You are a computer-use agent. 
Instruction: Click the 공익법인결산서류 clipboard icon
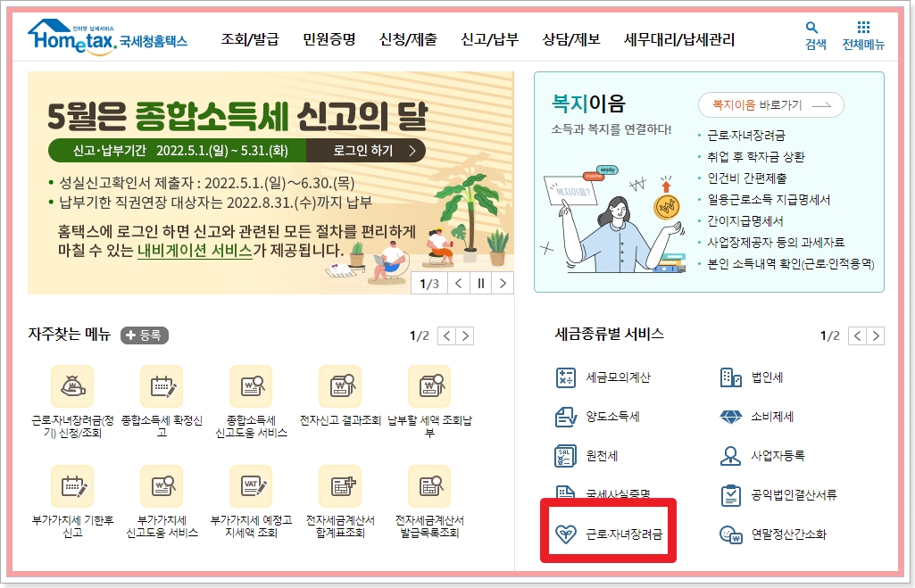point(730,495)
